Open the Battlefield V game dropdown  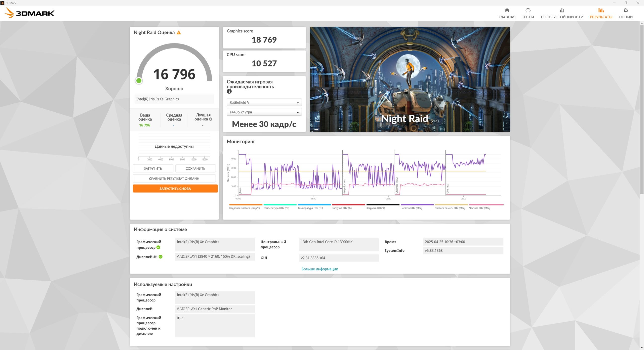coord(264,103)
